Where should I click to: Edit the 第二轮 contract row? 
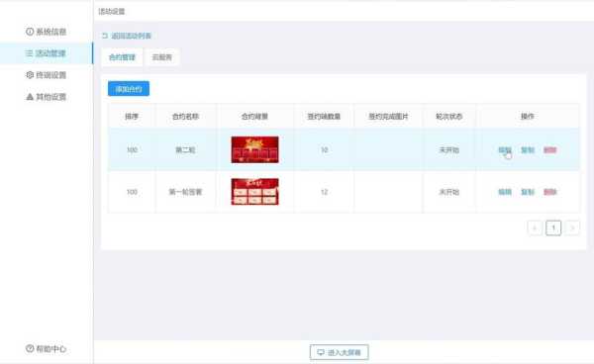[505, 149]
